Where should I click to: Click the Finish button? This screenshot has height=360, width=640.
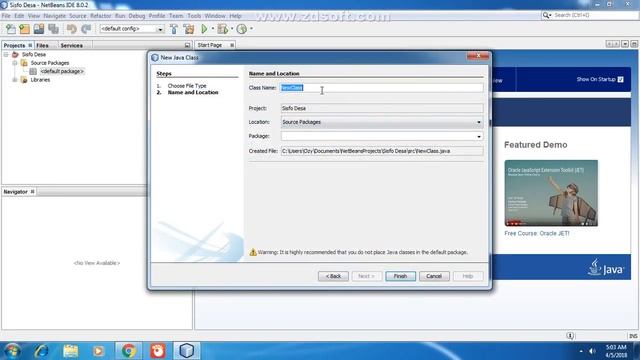400,276
